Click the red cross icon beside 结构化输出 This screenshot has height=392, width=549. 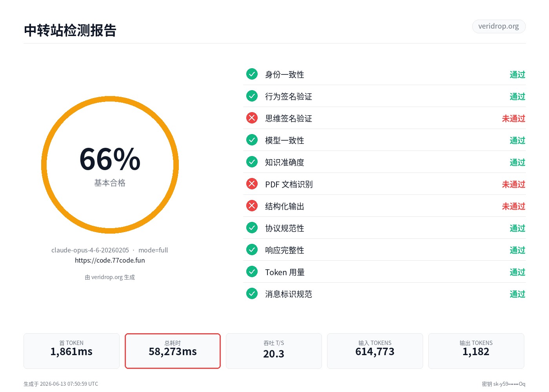click(x=252, y=205)
